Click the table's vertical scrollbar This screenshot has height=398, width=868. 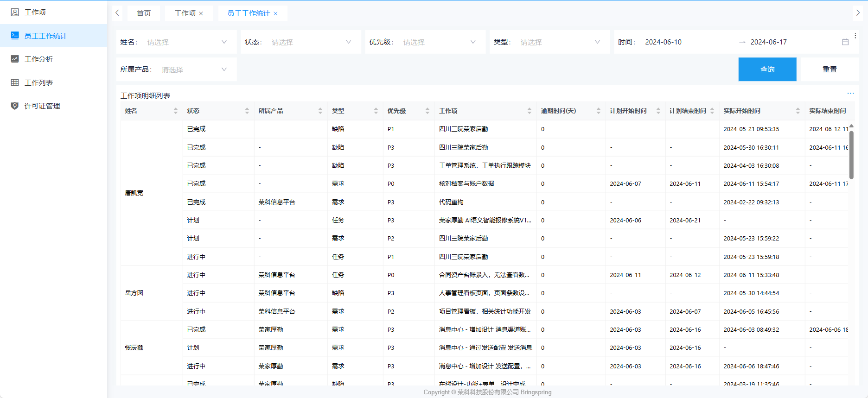[x=851, y=153]
